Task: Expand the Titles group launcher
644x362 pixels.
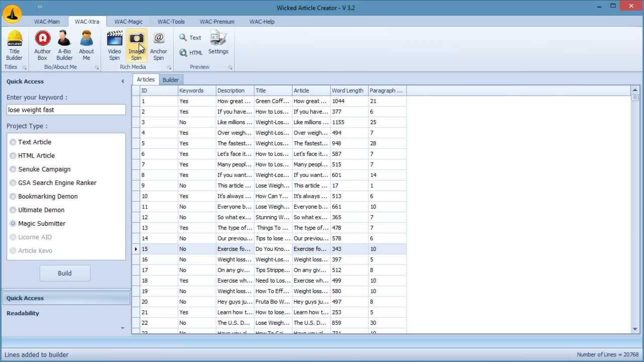Action: (24, 67)
